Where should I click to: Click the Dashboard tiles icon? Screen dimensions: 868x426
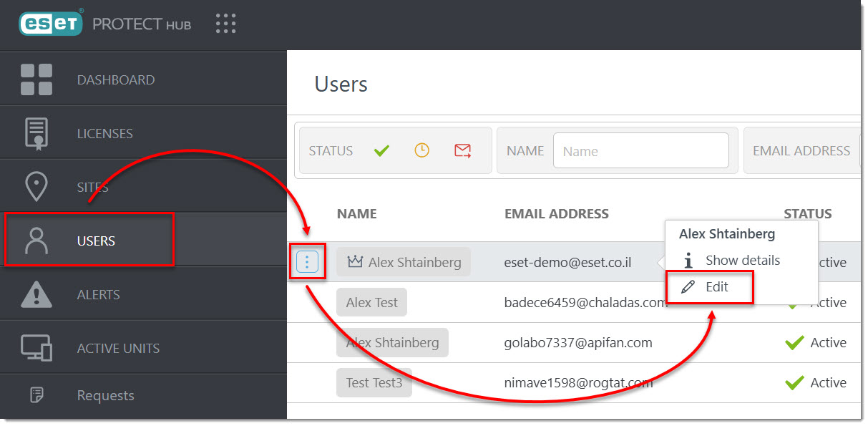tap(36, 79)
